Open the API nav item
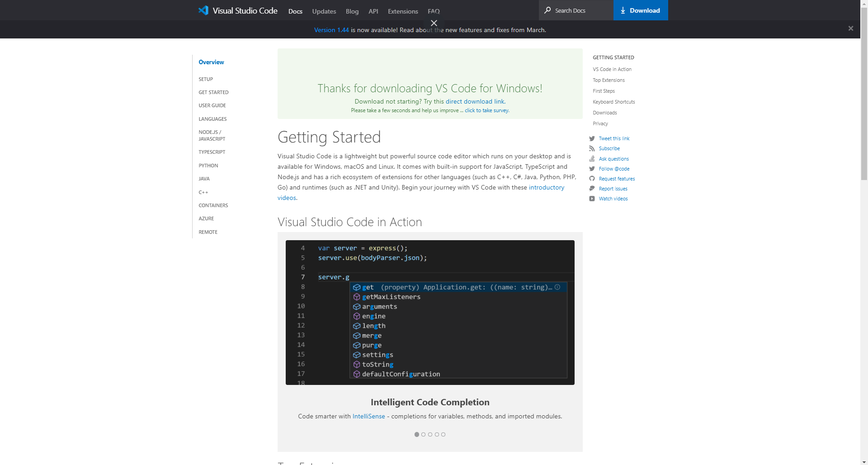This screenshot has width=868, height=465. coord(373,11)
